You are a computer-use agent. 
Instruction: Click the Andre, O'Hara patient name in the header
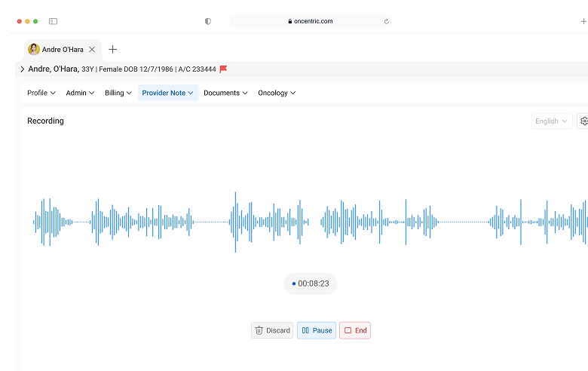pyautogui.click(x=54, y=69)
